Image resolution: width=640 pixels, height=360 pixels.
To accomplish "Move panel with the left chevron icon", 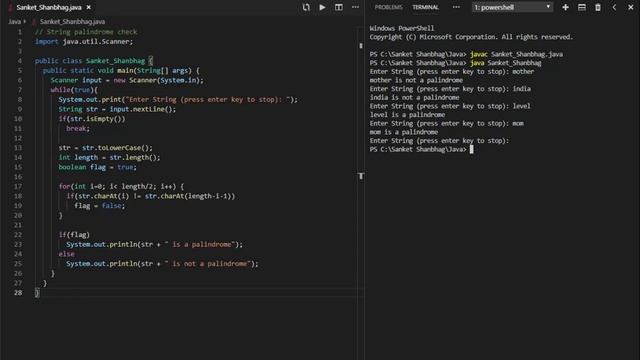I will [x=614, y=7].
